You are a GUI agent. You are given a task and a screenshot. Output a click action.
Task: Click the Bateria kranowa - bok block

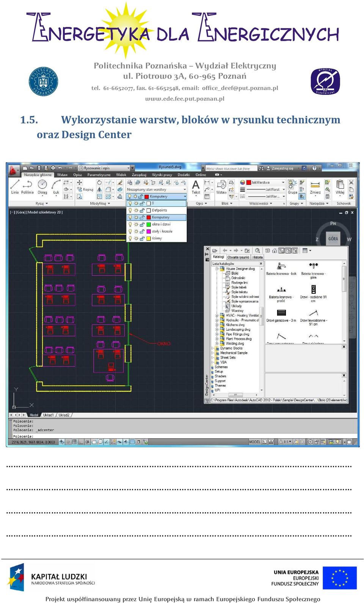coord(281,269)
